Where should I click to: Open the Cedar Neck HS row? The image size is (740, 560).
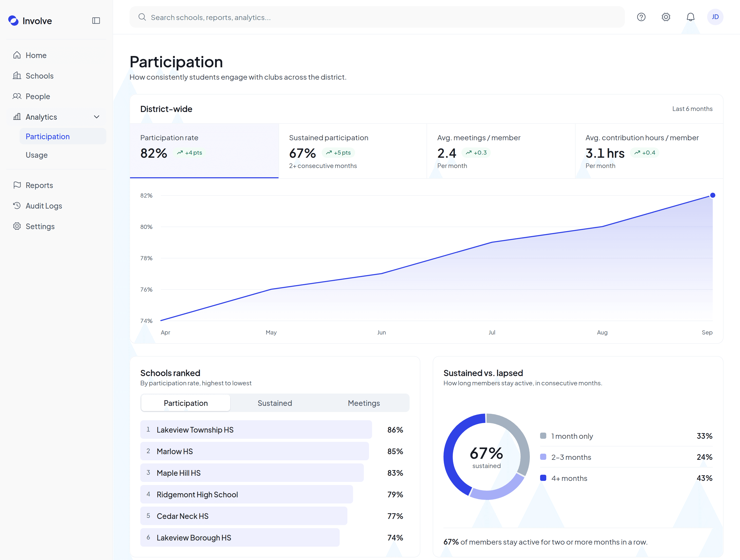[275, 516]
